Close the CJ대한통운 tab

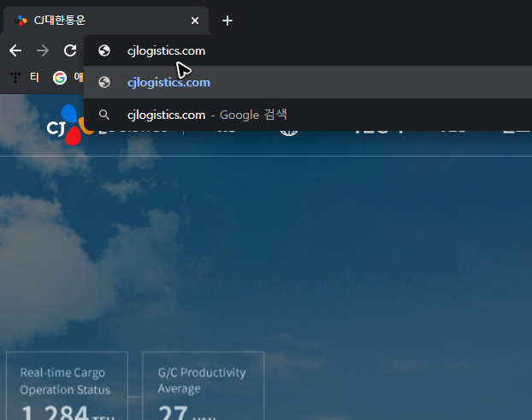[195, 21]
